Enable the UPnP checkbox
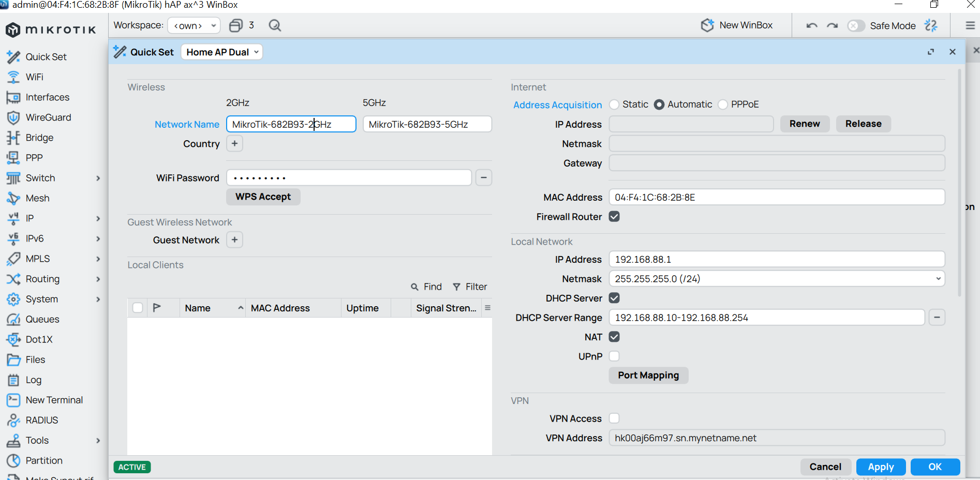The width and height of the screenshot is (980, 480). pos(614,356)
